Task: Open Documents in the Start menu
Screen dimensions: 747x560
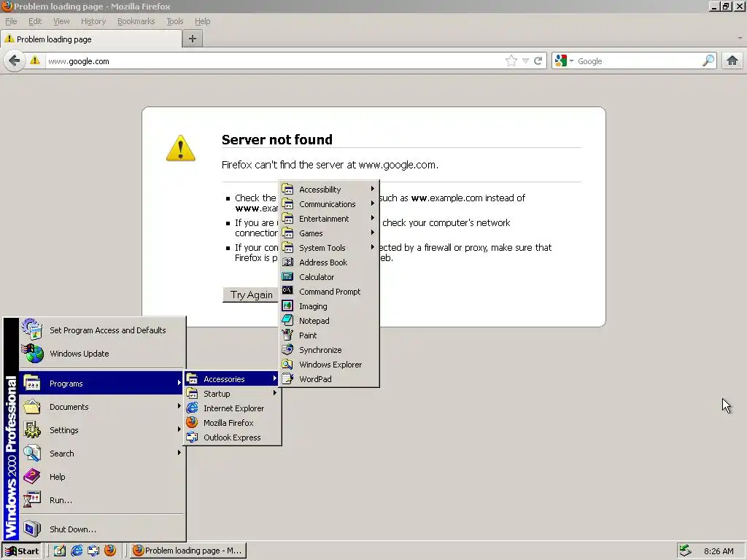Action: click(x=101, y=407)
